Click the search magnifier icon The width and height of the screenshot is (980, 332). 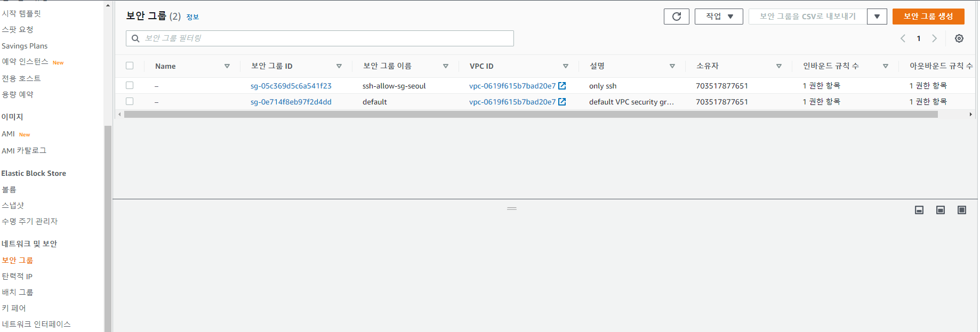click(135, 38)
